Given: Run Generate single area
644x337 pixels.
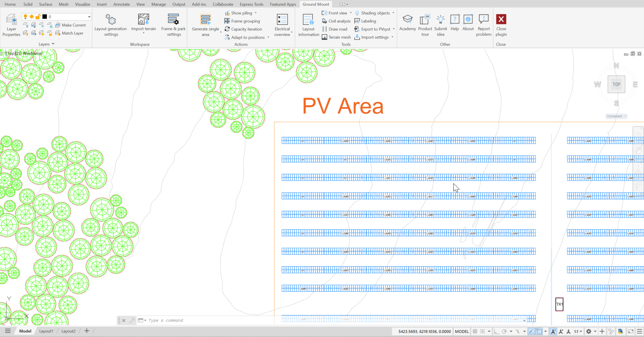Looking at the screenshot, I should [x=205, y=25].
